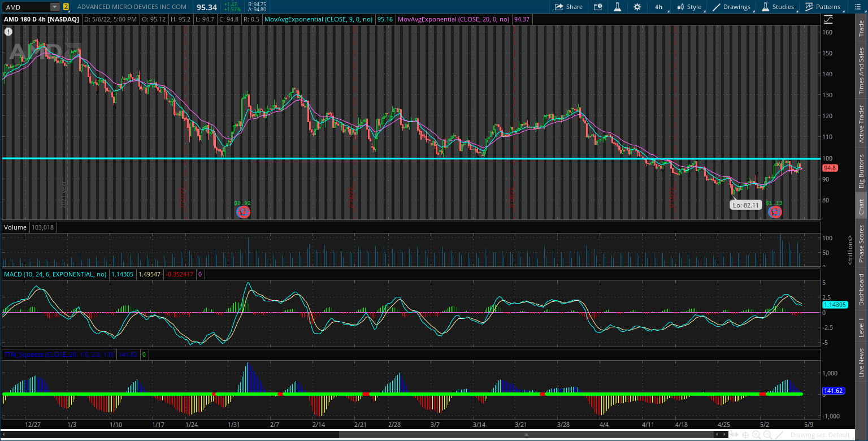868x441 pixels.
Task: Click the earnings icon showing $1.13
Action: (776, 212)
